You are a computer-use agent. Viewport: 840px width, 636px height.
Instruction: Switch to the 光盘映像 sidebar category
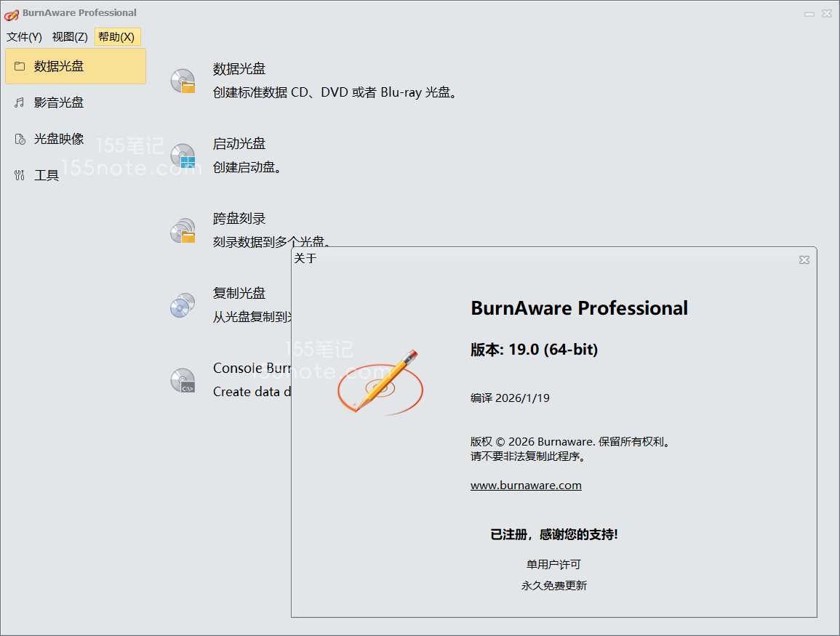point(59,139)
